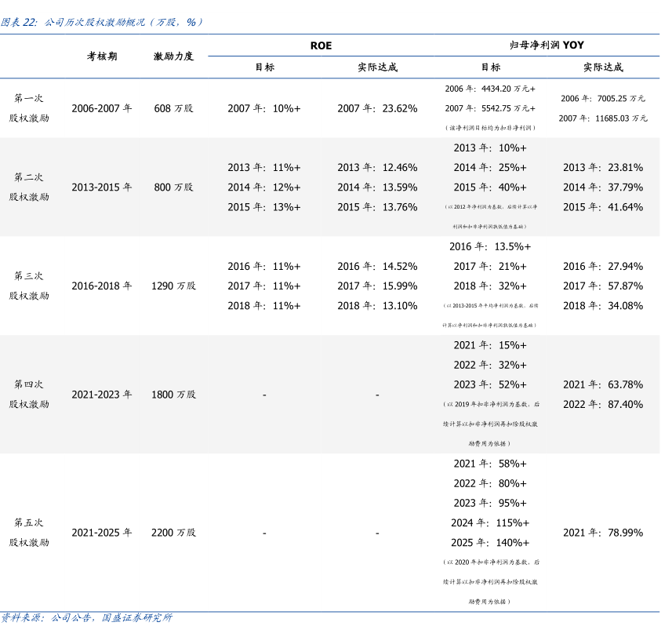Select the 第二次股权激励 row label
This screenshot has height=626, width=672.
click(x=29, y=187)
